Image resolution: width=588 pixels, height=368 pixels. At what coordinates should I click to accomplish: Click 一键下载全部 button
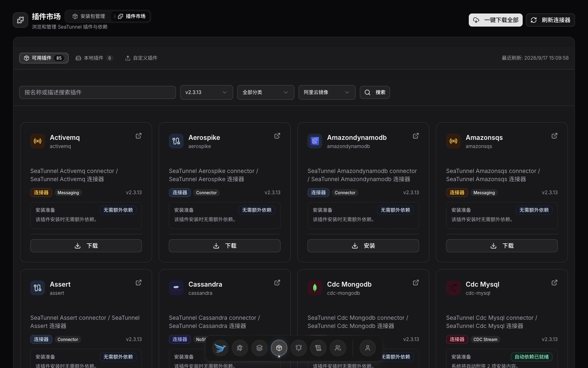tap(496, 20)
